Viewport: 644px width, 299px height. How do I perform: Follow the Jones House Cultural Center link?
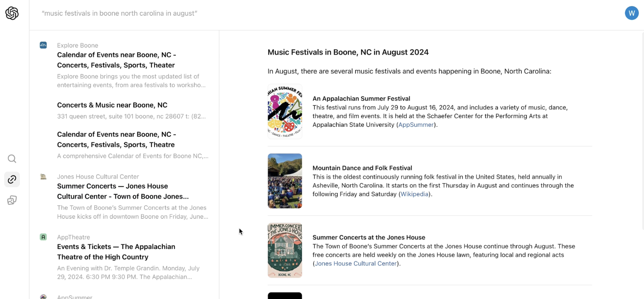point(356,264)
